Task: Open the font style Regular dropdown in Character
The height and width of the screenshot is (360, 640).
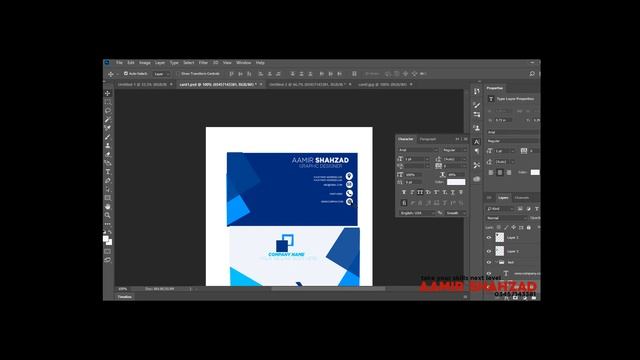Action: click(x=454, y=150)
